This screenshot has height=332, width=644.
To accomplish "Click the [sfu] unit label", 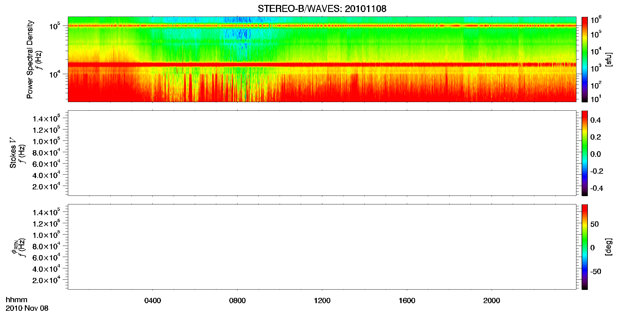I will pyautogui.click(x=608, y=59).
